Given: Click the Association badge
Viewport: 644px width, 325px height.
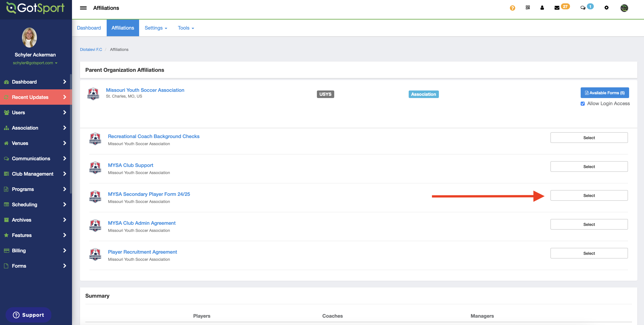Looking at the screenshot, I should point(424,94).
